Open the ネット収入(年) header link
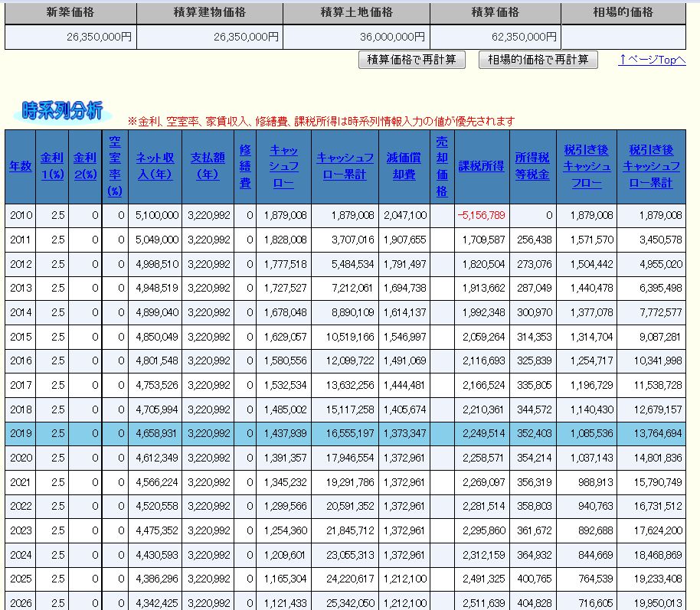This screenshot has height=610, width=700. point(155,165)
